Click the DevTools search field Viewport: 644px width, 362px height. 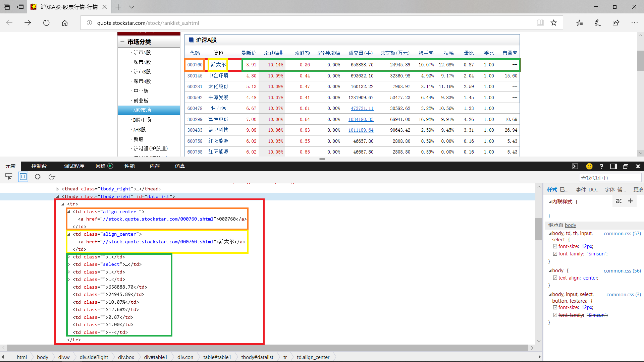click(610, 178)
